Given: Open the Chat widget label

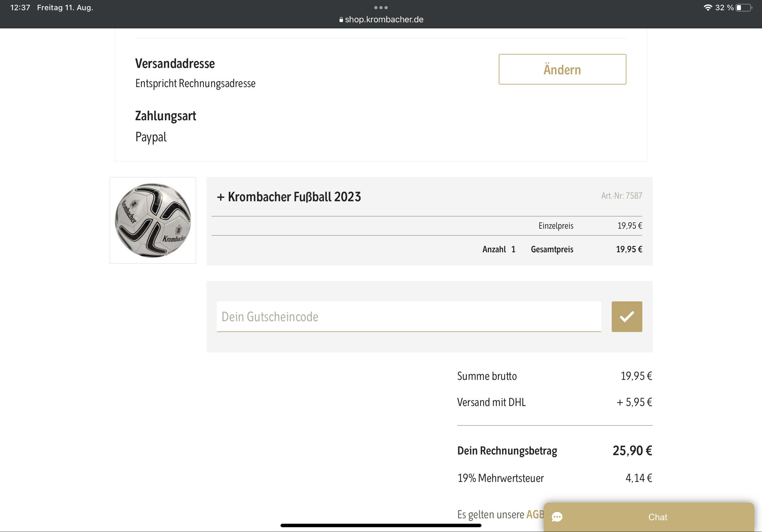Looking at the screenshot, I should coord(657,517).
